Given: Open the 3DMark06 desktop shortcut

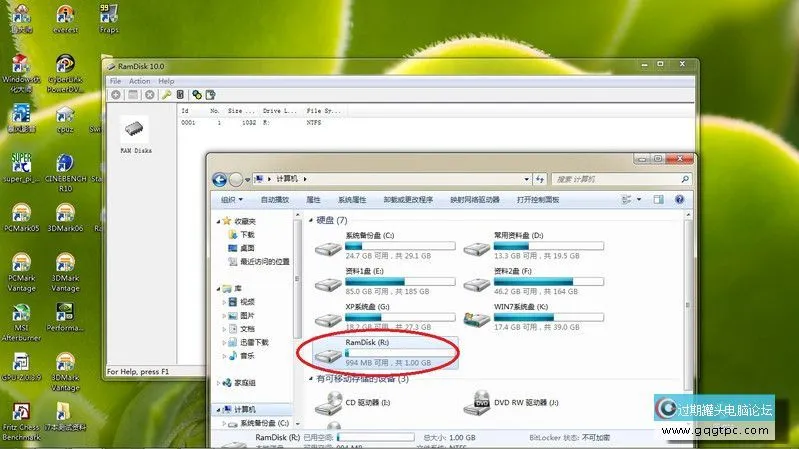Looking at the screenshot, I should 65,218.
